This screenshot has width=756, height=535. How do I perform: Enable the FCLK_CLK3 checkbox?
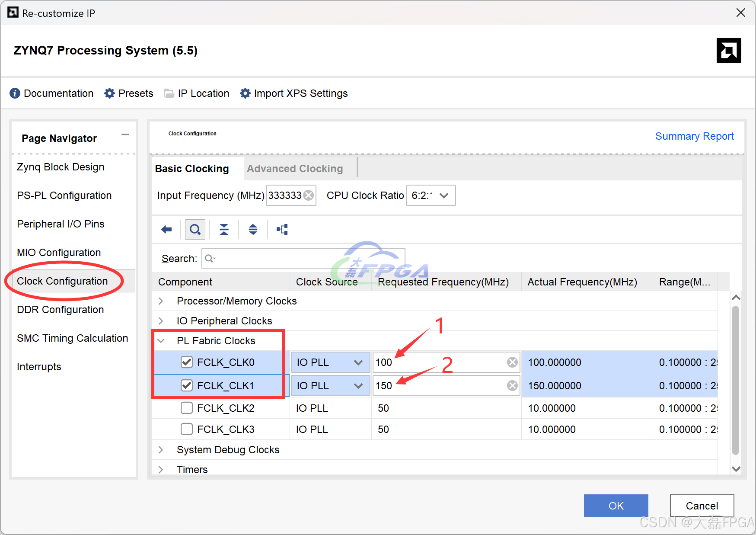coord(187,429)
